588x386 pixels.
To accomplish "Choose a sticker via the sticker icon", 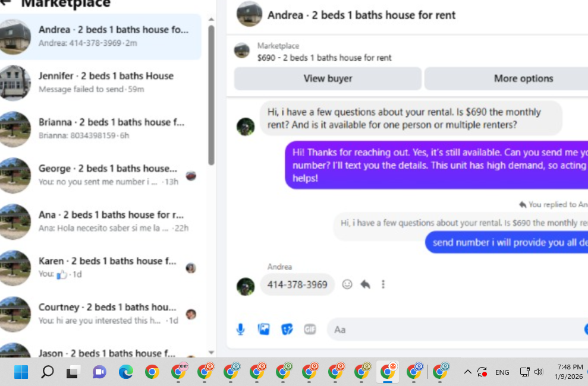I will [287, 329].
